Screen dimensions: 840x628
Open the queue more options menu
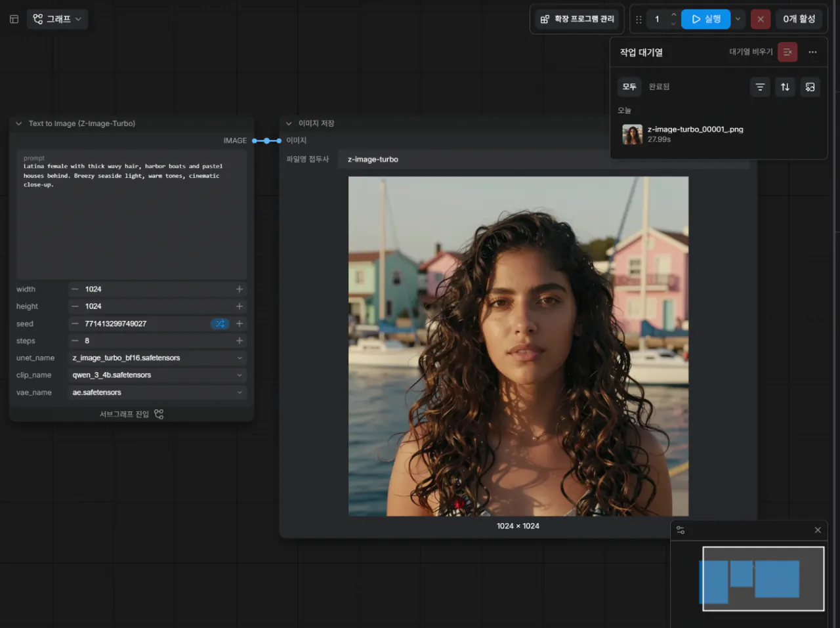(x=812, y=52)
